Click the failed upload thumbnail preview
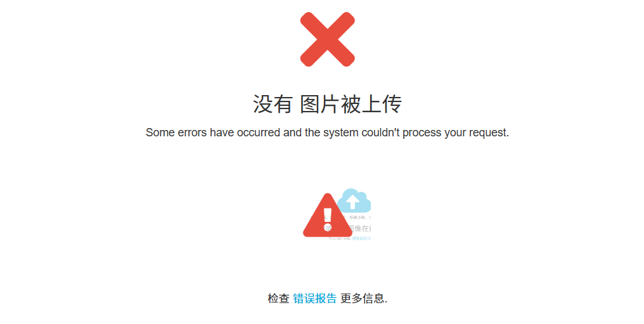The image size is (644, 324). [337, 215]
